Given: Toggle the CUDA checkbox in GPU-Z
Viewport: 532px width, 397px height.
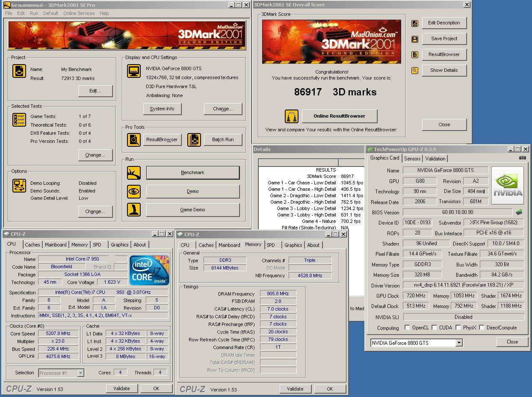Looking at the screenshot, I should [x=434, y=328].
